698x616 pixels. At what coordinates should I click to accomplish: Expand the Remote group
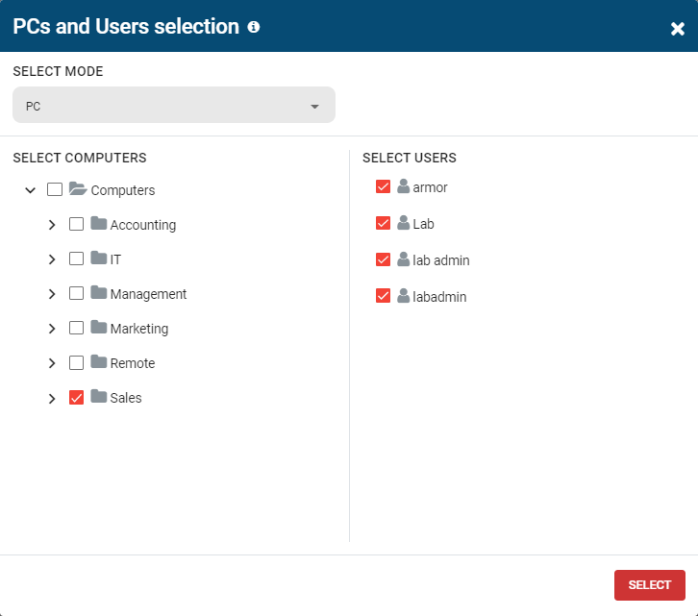click(52, 363)
